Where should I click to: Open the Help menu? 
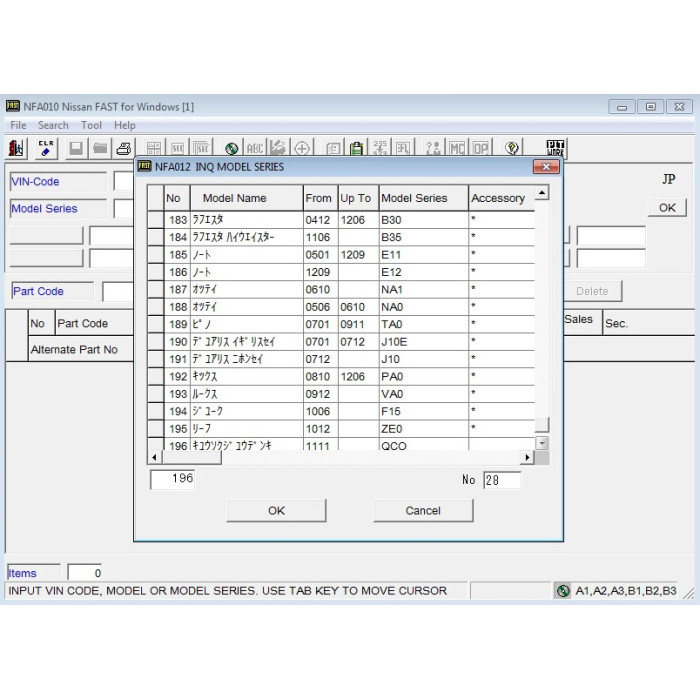pyautogui.click(x=125, y=125)
